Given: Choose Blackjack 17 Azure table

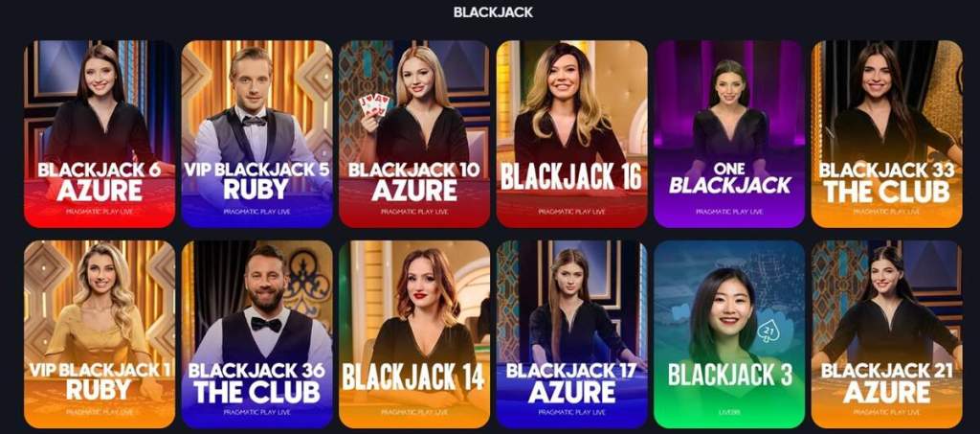Looking at the screenshot, I should point(572,334).
